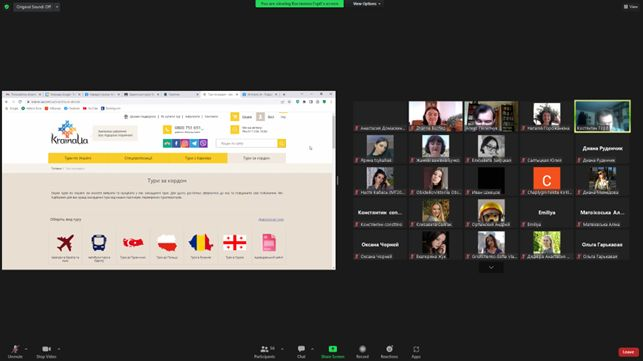Screen dimensions: 643x361
Task: Select the Оксана Чорней participant tile
Action: click(x=380, y=244)
